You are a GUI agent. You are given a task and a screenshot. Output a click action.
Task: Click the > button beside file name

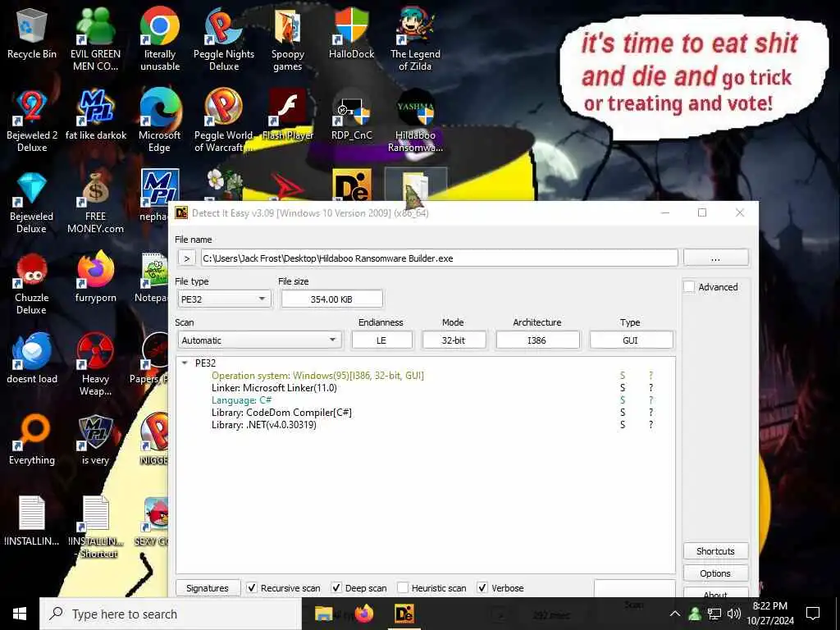click(x=186, y=258)
